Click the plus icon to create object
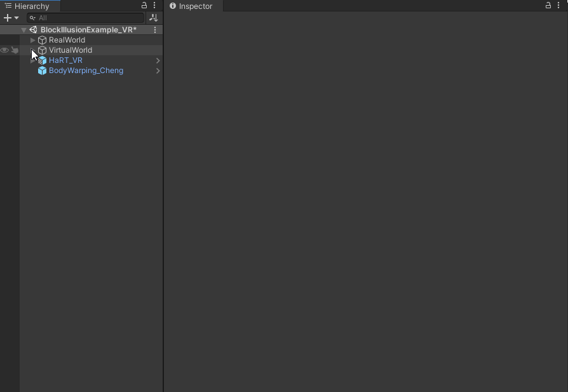 8,18
